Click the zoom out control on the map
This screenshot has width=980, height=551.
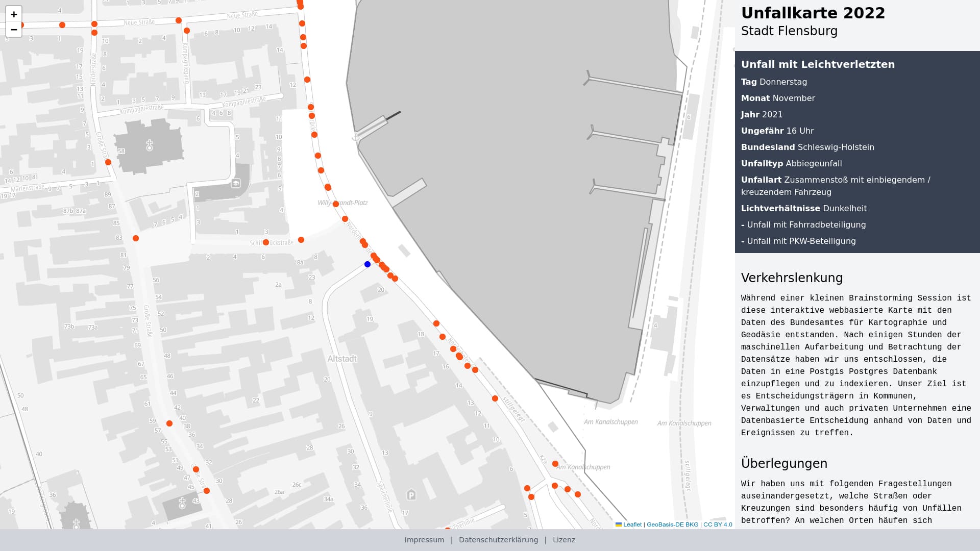pos(14,30)
